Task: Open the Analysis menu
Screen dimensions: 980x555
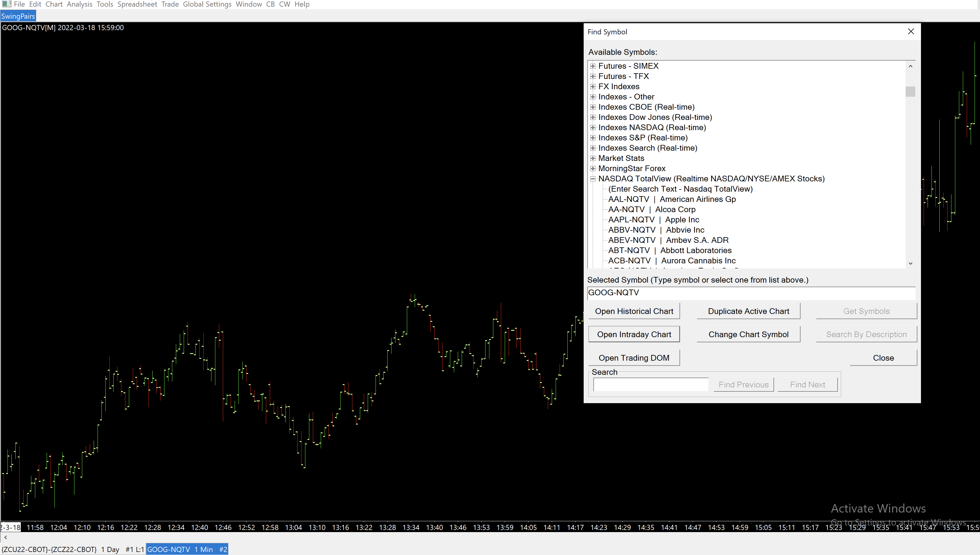Action: pos(79,4)
